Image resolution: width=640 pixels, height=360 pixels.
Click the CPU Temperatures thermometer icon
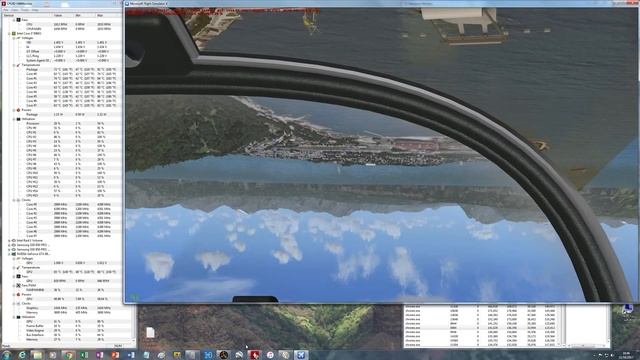click(x=18, y=65)
